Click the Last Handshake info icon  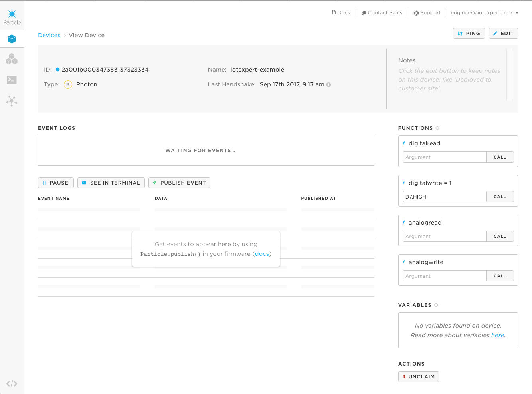pyautogui.click(x=329, y=85)
